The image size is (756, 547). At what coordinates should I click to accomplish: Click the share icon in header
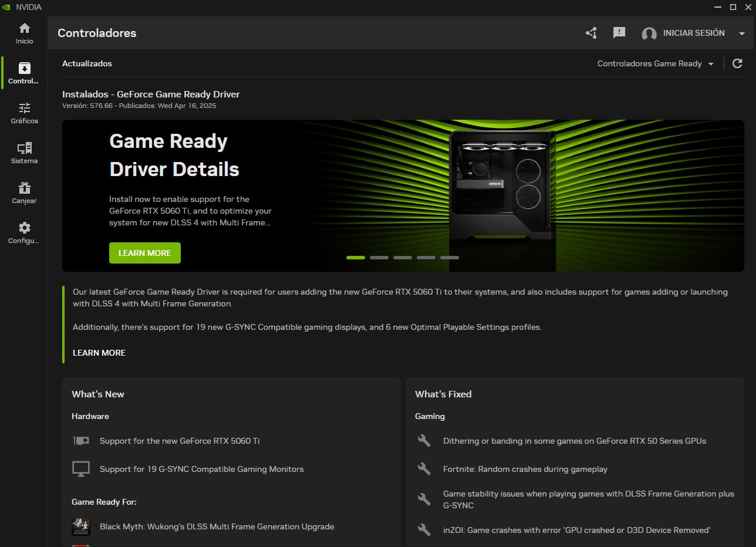click(x=591, y=33)
